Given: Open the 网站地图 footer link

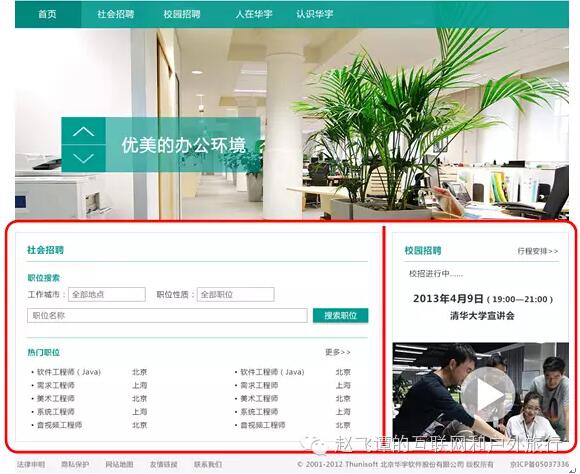Looking at the screenshot, I should point(119,464).
